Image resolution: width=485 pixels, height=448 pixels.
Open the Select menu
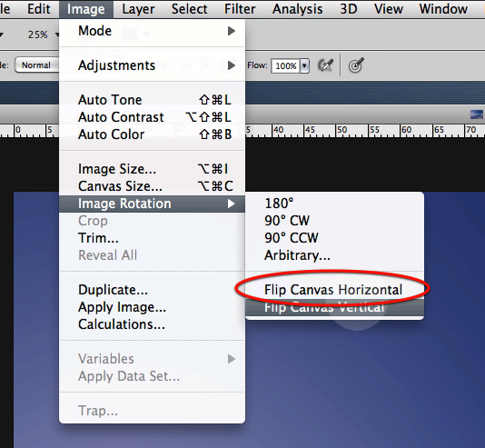pos(189,9)
